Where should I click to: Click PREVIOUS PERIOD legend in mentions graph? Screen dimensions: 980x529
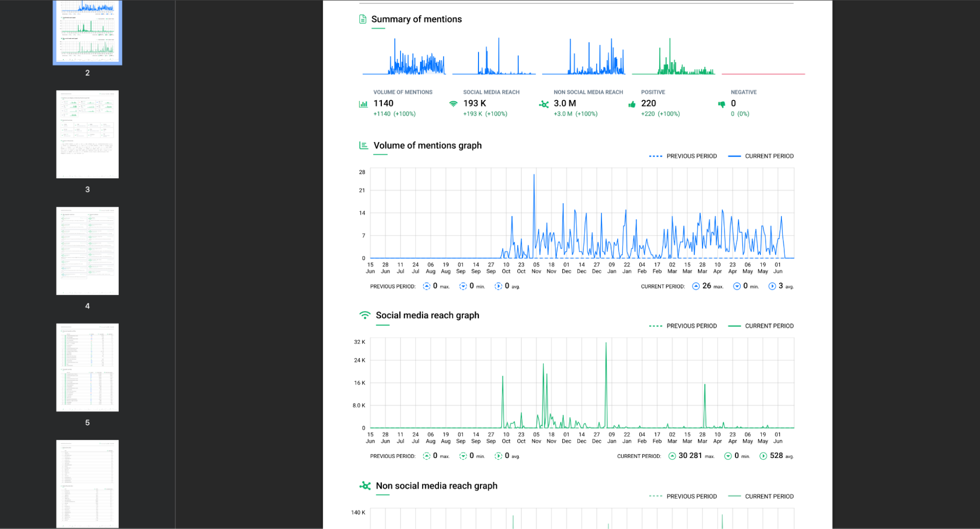pos(683,156)
